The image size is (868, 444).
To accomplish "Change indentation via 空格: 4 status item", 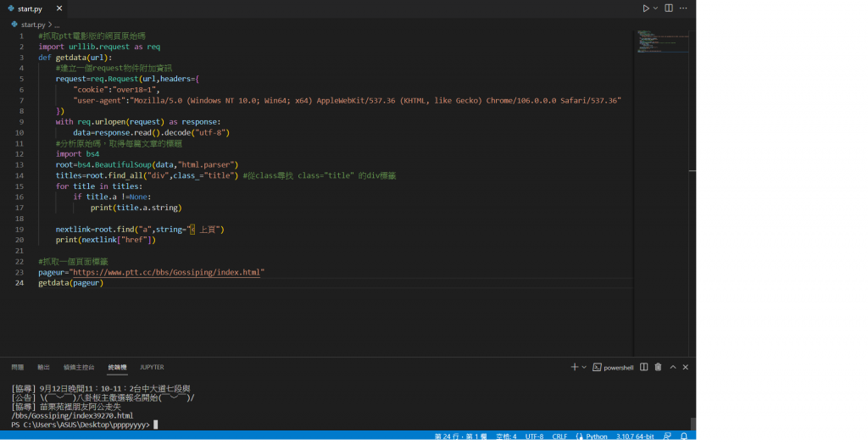I will pyautogui.click(x=506, y=437).
